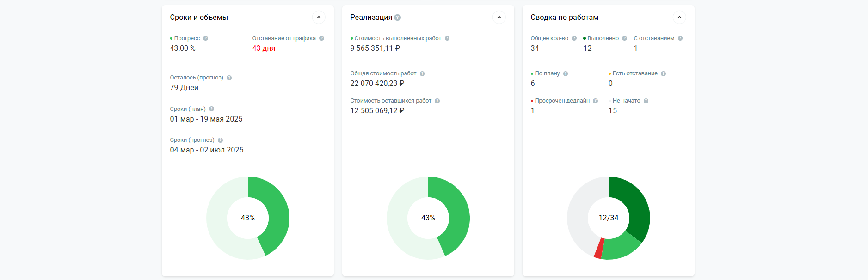Open help icon next to Общее кол-во
868x280 pixels.
[574, 38]
